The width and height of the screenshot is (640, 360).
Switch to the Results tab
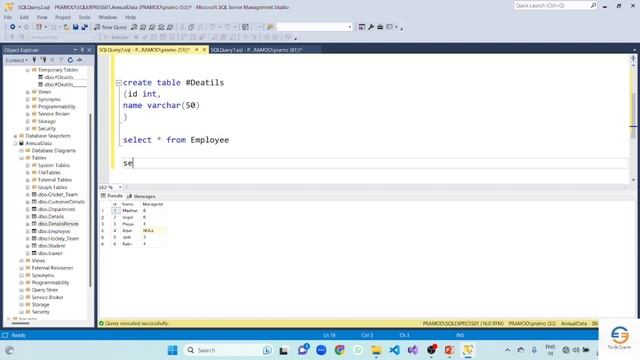pos(112,196)
